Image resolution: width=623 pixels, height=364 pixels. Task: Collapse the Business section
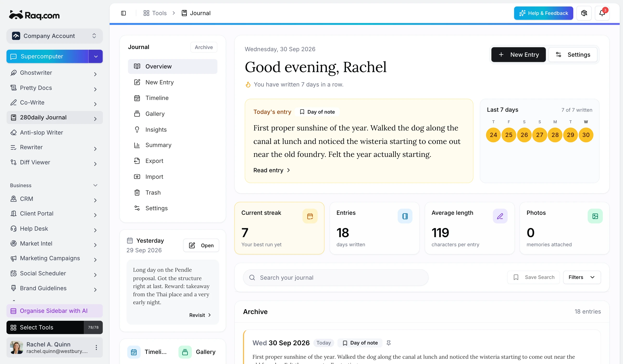click(x=95, y=185)
